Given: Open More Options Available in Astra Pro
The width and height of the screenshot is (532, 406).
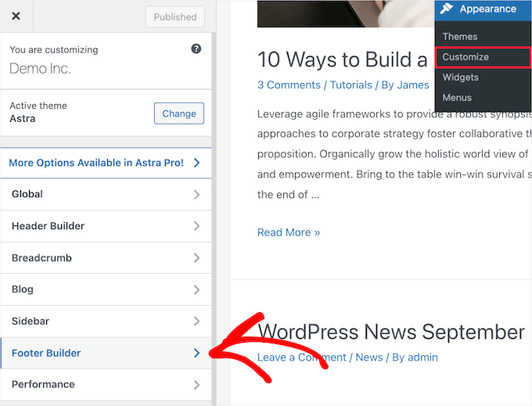Looking at the screenshot, I should pyautogui.click(x=106, y=163).
